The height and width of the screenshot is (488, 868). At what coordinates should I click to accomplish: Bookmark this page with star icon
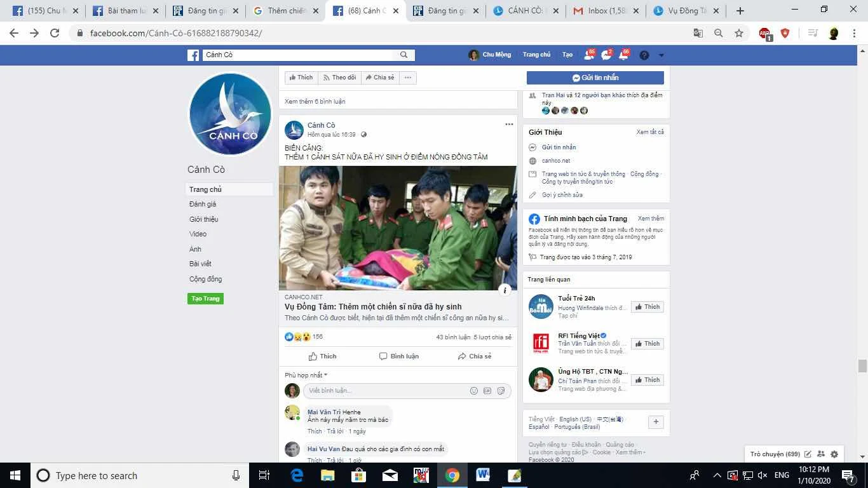739,33
